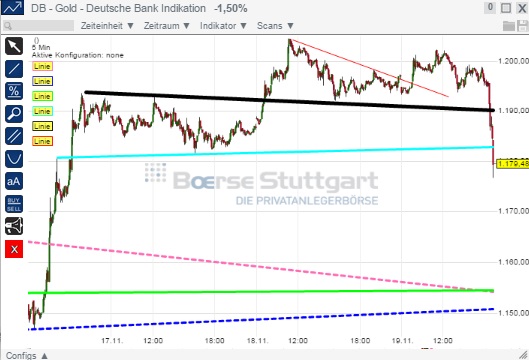Screen dimensions: 529x360
Task: Open the Zeiteinheit dropdown menu
Action: (107, 26)
